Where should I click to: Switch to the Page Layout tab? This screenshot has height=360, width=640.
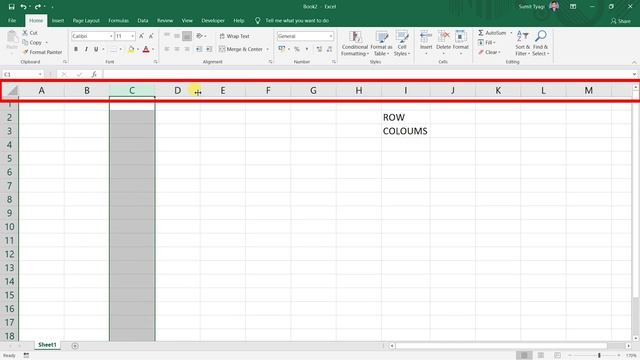coord(86,20)
